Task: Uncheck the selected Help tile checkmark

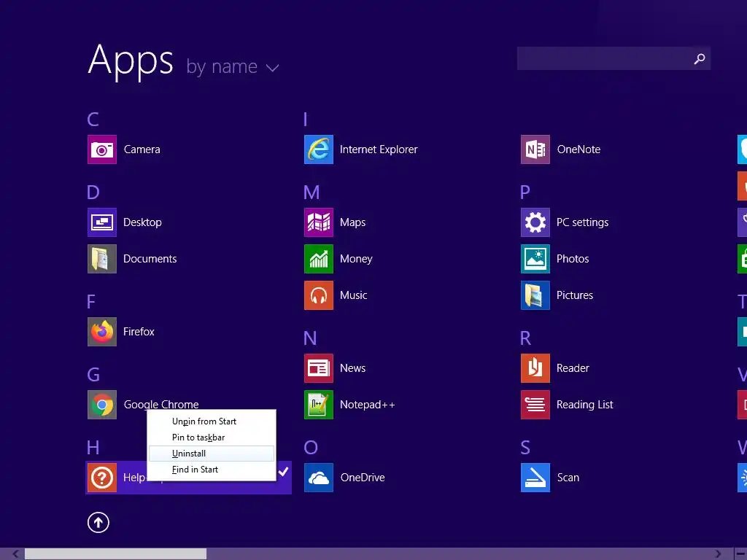Action: [284, 472]
